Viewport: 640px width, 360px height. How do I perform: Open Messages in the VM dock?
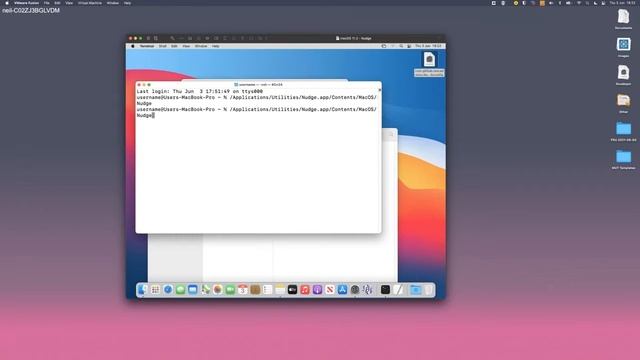[x=180, y=290]
